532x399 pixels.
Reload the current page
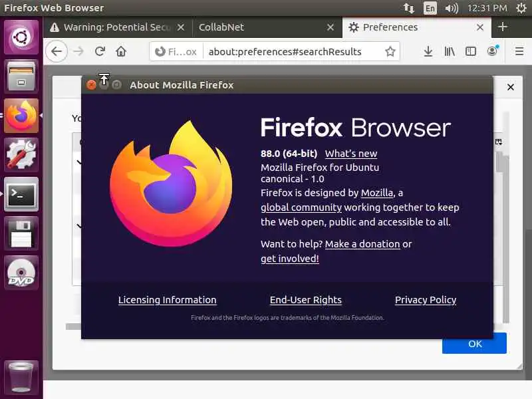point(100,52)
